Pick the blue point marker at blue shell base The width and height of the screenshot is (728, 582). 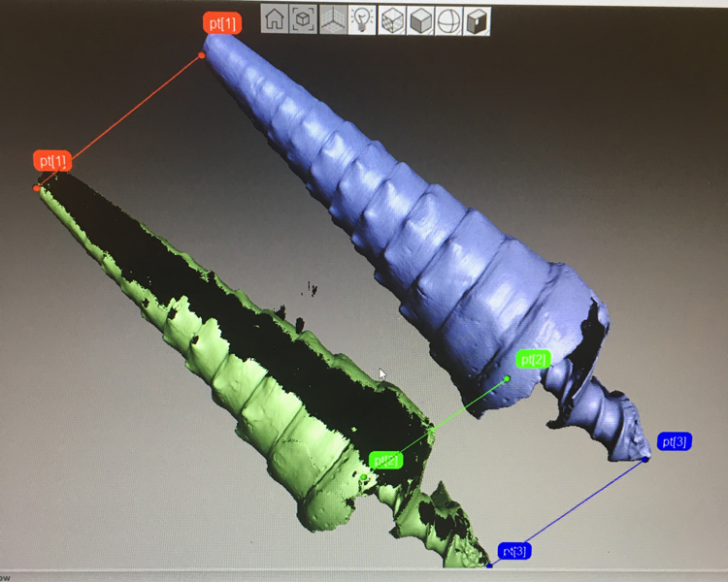coord(645,459)
